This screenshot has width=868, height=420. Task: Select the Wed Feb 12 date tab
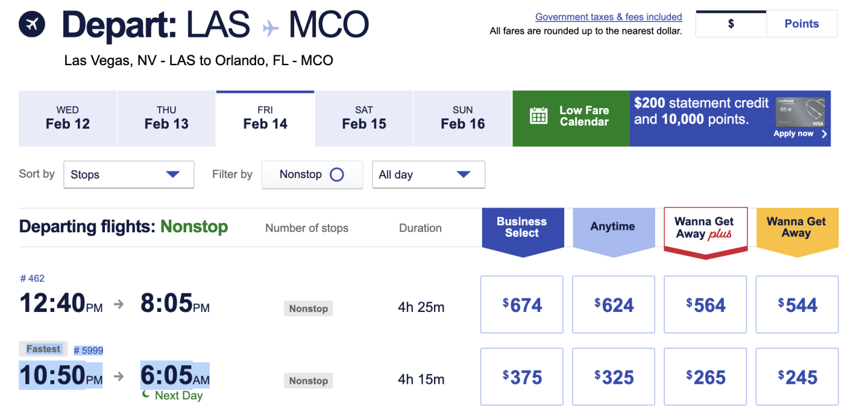(68, 118)
